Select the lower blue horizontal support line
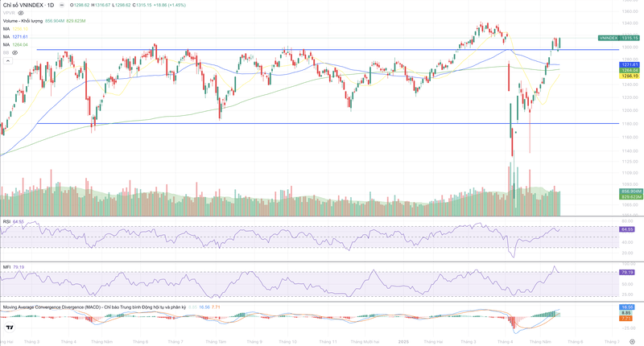The height and width of the screenshot is (346, 644). [328, 123]
